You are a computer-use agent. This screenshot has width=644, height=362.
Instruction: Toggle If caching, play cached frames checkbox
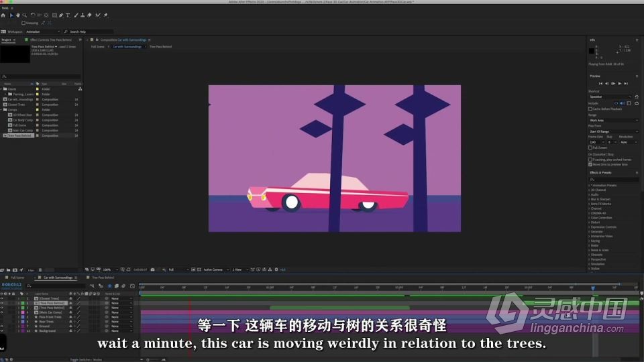pos(590,160)
